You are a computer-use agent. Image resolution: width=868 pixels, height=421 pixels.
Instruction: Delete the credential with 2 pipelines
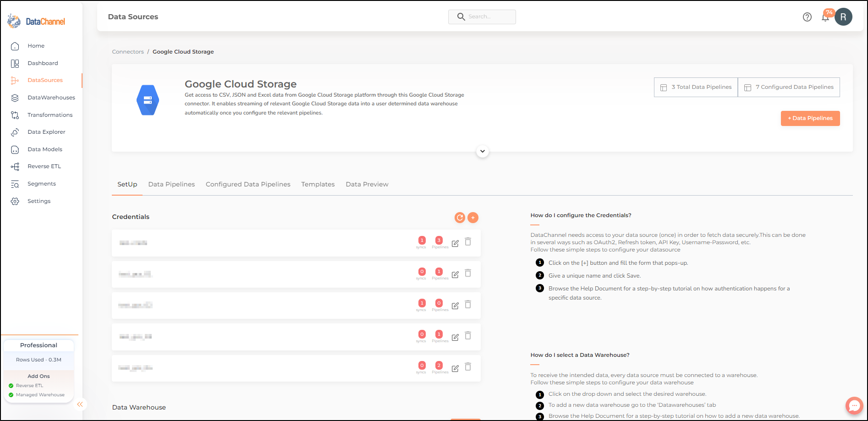click(468, 367)
